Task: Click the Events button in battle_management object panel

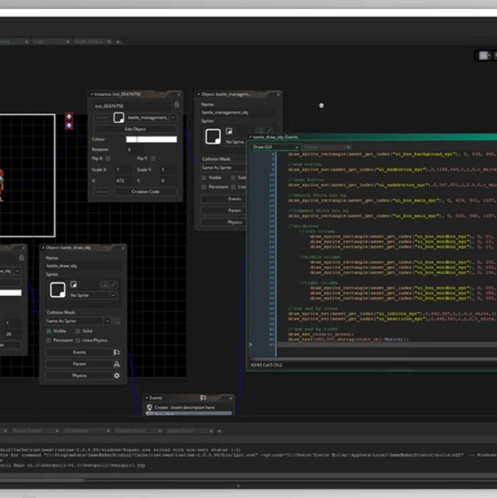Action: [x=224, y=199]
